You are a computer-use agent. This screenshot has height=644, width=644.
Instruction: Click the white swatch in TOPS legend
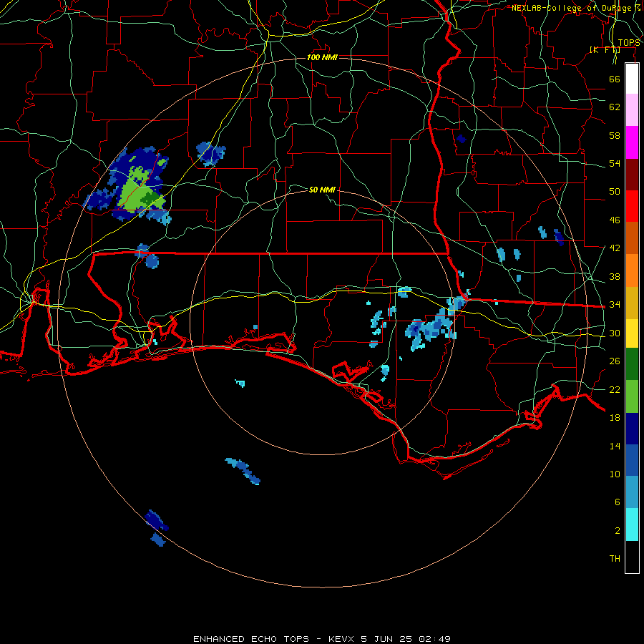click(x=632, y=79)
